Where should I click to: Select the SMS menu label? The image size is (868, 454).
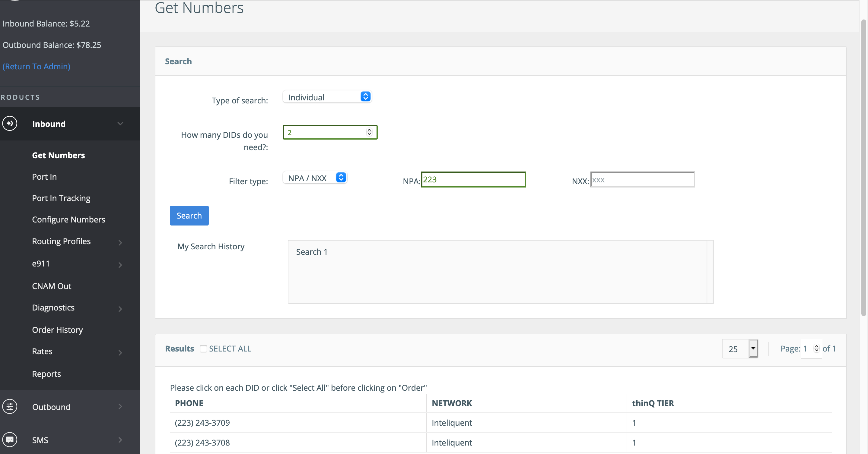pos(40,440)
